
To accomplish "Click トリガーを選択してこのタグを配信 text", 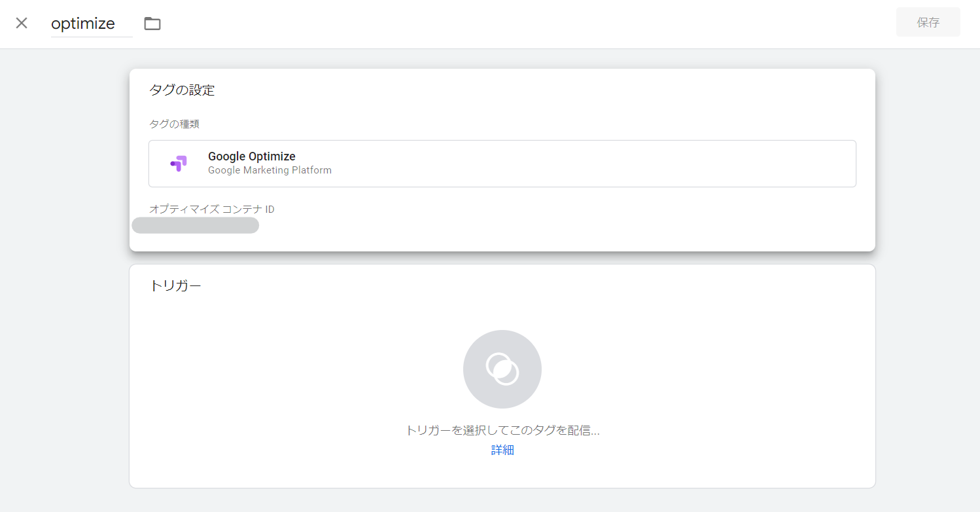I will pos(502,430).
